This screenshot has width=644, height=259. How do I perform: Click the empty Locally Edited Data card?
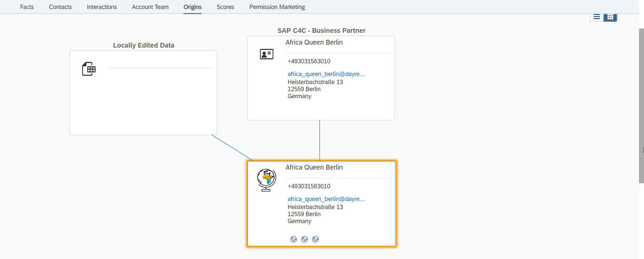coord(143,104)
